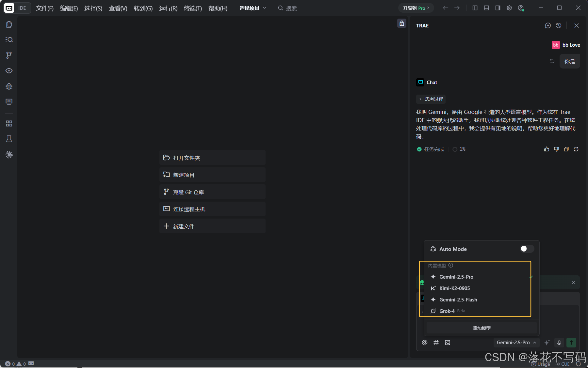Navigate forward with right arrow
This screenshot has width=588, height=368.
pyautogui.click(x=457, y=8)
